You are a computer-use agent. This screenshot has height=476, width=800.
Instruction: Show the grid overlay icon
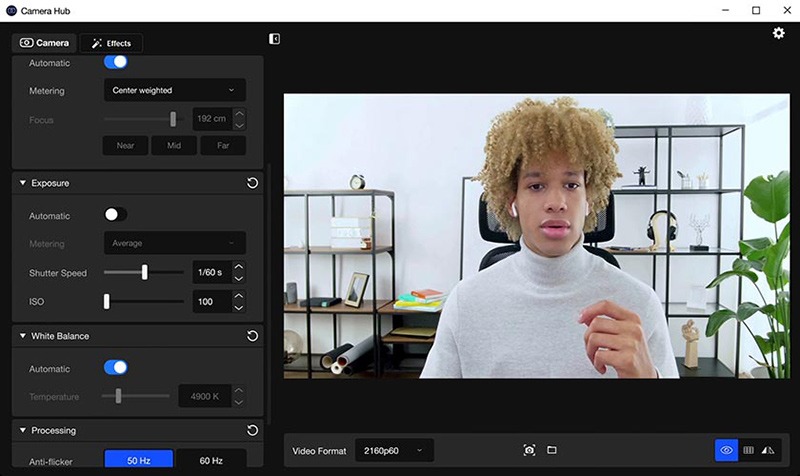point(748,451)
